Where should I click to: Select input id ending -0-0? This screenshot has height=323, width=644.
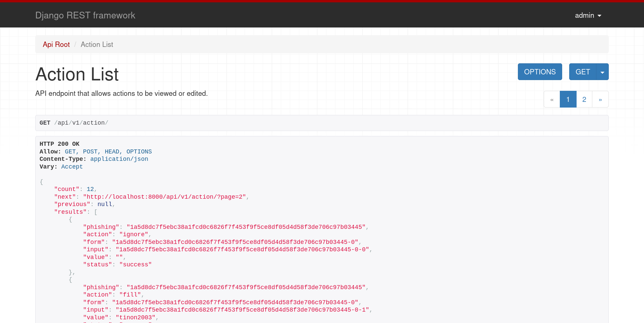[243, 250]
